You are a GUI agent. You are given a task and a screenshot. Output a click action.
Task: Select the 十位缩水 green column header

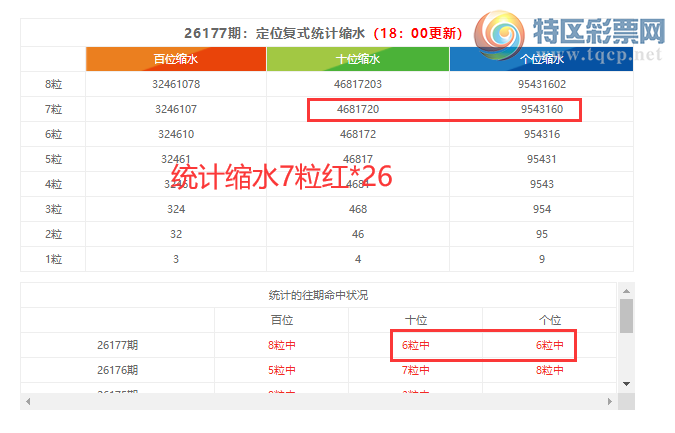point(358,59)
